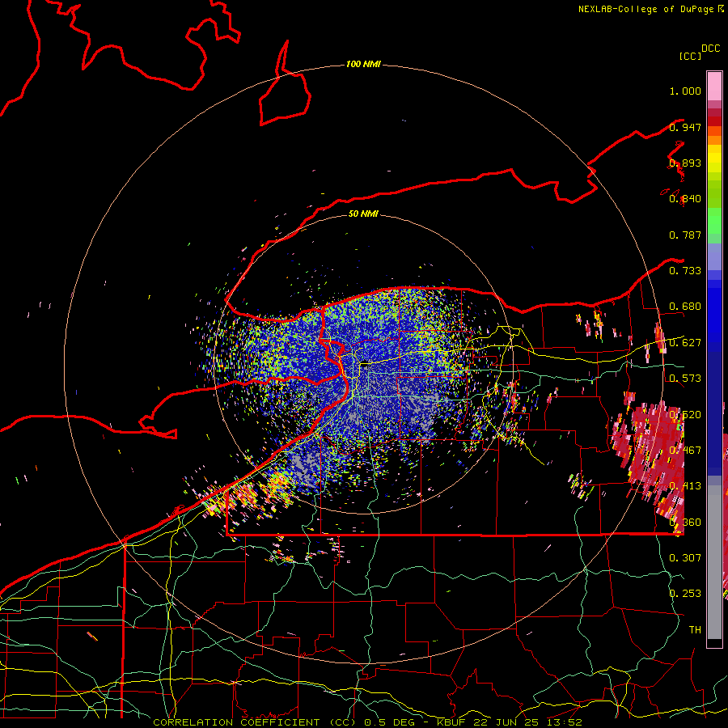Click the gray lower section of the color bar
This screenshot has height=728, width=728.
(x=714, y=562)
